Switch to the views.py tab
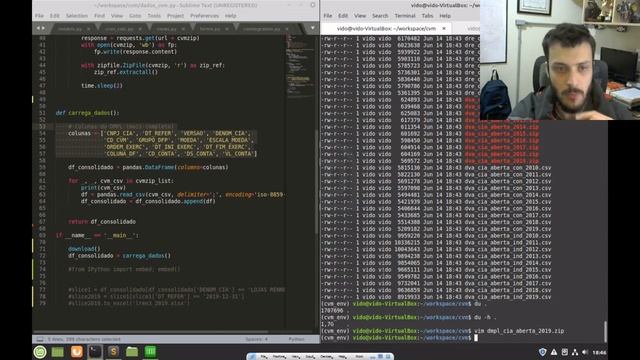This screenshot has width=640, height=360. pos(166,29)
